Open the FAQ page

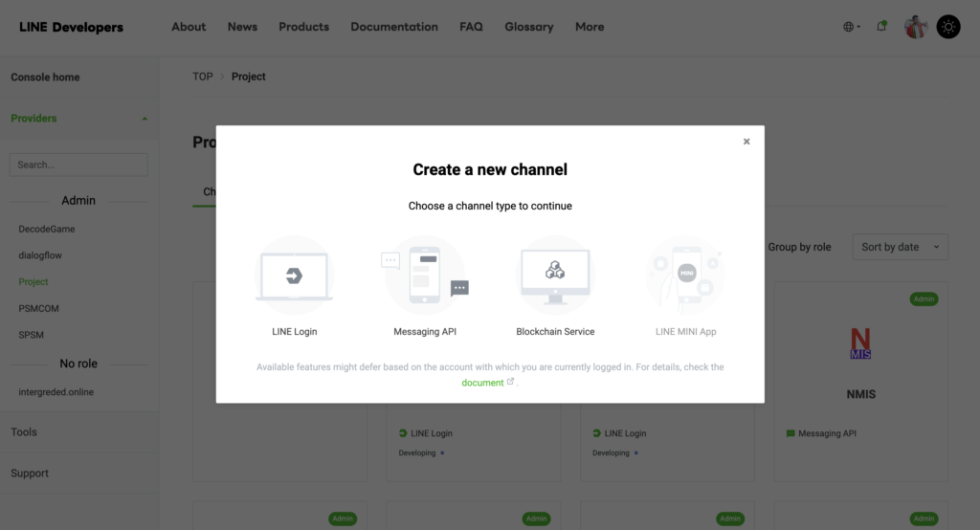pos(471,27)
